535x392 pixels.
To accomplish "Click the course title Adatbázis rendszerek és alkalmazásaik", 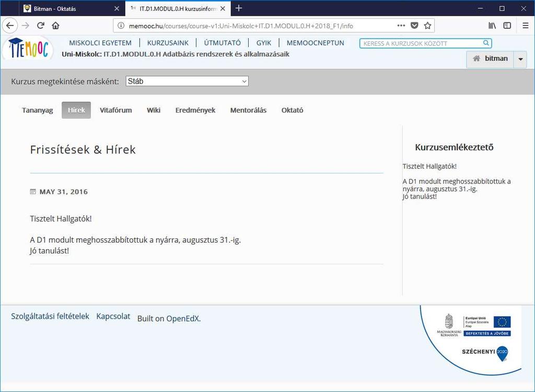I will [226, 54].
